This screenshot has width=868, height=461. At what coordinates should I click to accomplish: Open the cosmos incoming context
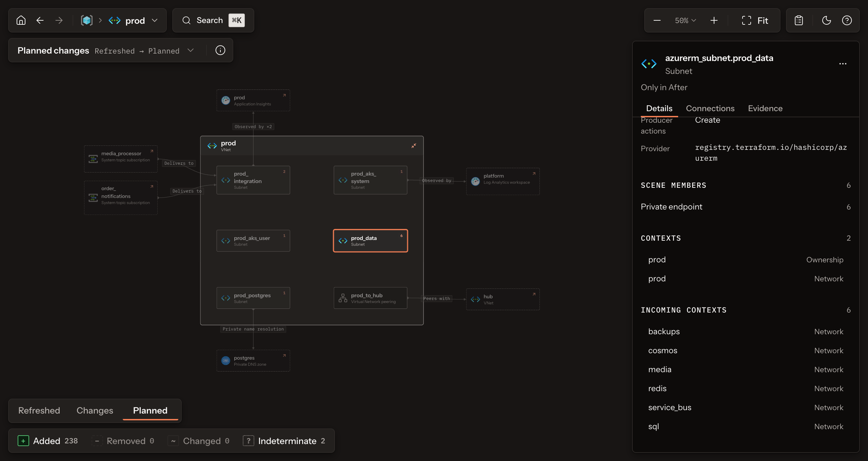(x=745, y=350)
